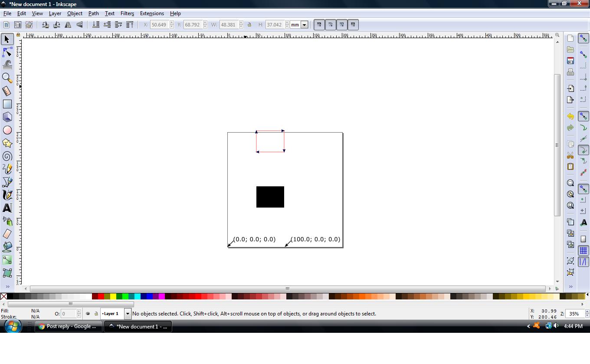Expand hidden toolbox tools chevron
The width and height of the screenshot is (590, 364).
click(7, 286)
